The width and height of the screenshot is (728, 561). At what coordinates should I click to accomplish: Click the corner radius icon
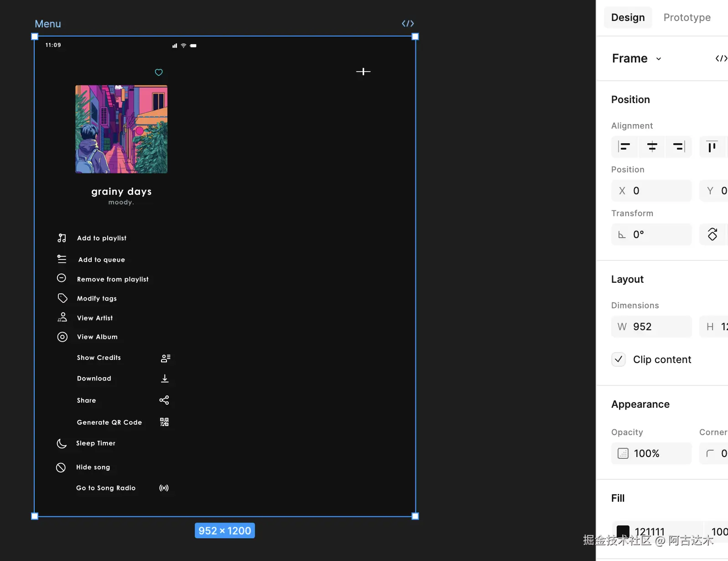tap(710, 453)
